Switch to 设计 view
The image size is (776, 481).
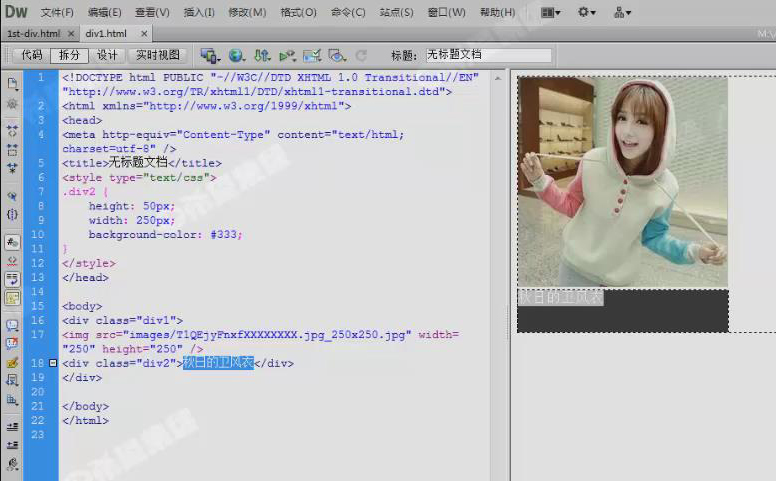click(107, 55)
